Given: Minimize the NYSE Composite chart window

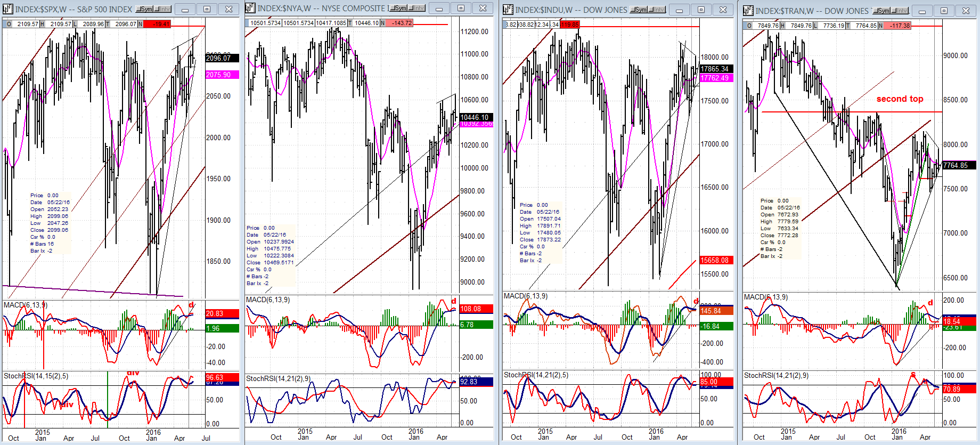Looking at the screenshot, I should pos(439,8).
